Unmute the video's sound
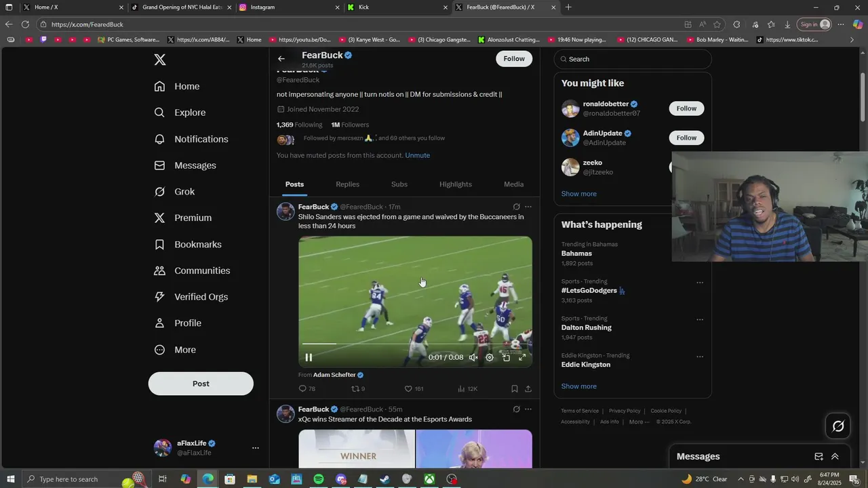The height and width of the screenshot is (488, 868). [x=473, y=357]
